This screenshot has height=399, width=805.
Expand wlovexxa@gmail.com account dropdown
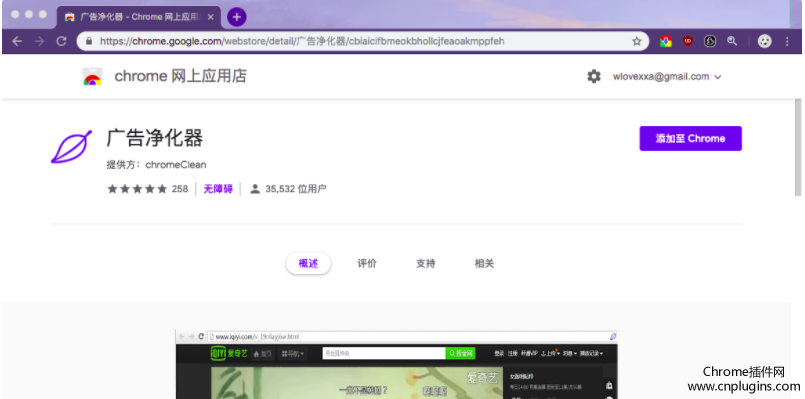click(667, 77)
